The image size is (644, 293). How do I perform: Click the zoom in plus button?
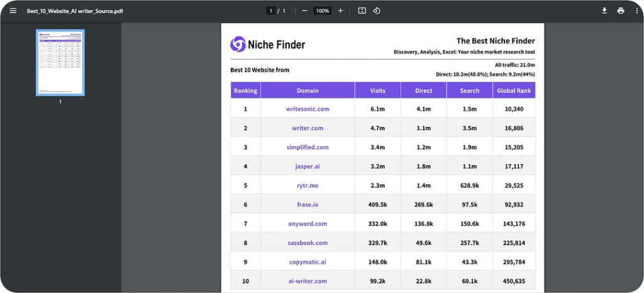coord(340,11)
